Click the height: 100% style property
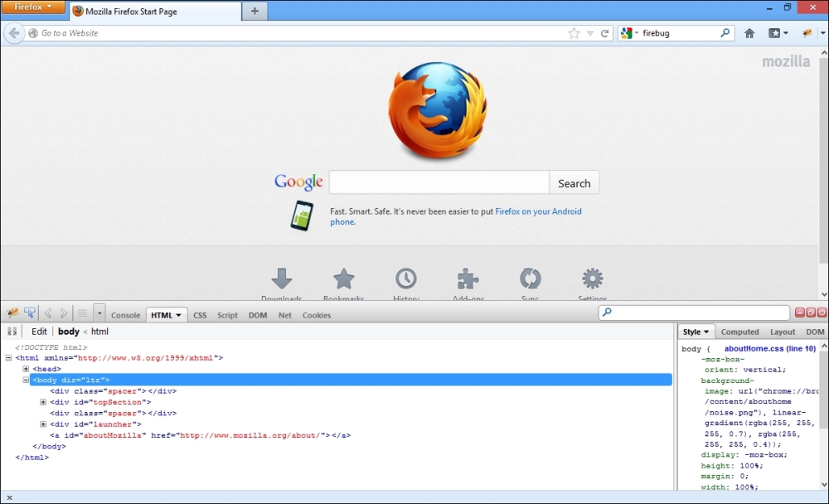 731,466
